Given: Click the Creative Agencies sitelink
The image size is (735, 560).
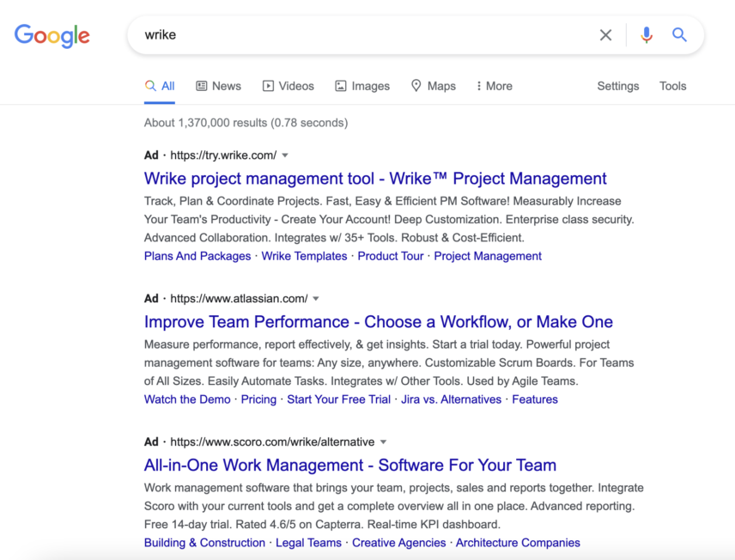Looking at the screenshot, I should [x=399, y=543].
